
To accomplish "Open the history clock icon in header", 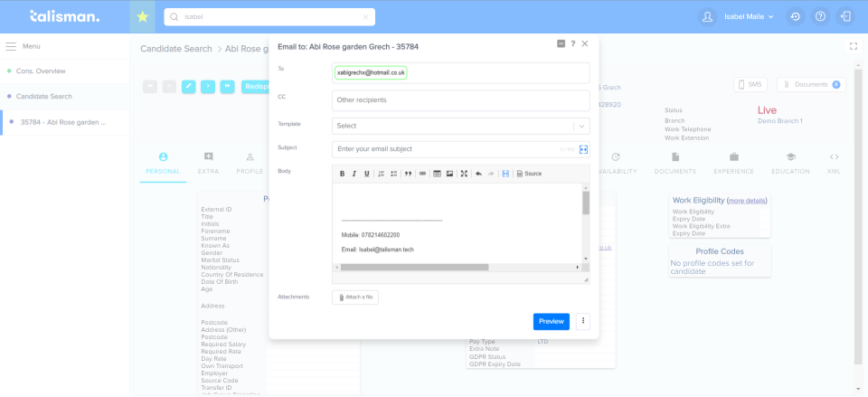I will coord(795,16).
